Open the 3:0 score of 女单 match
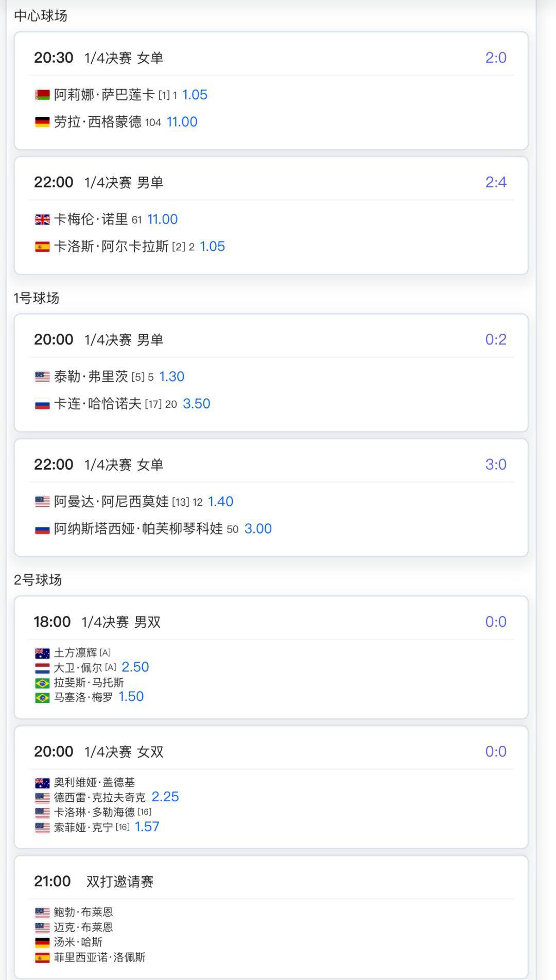 [x=496, y=465]
